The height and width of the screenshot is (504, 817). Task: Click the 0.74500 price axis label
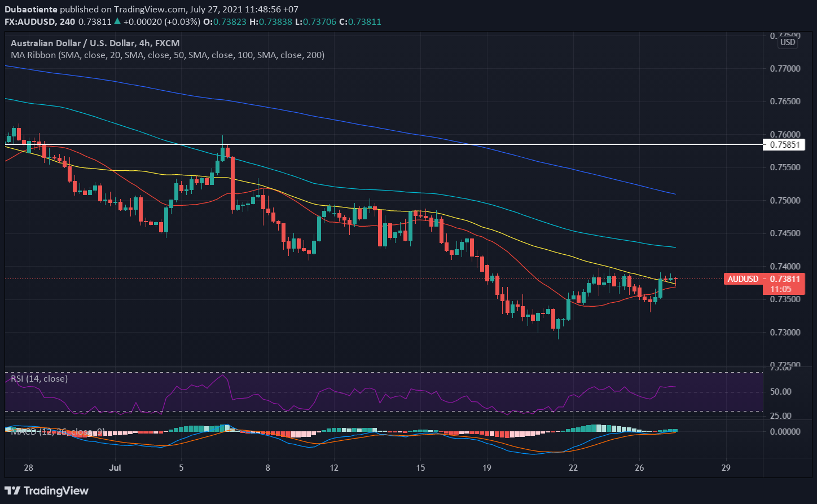785,233
